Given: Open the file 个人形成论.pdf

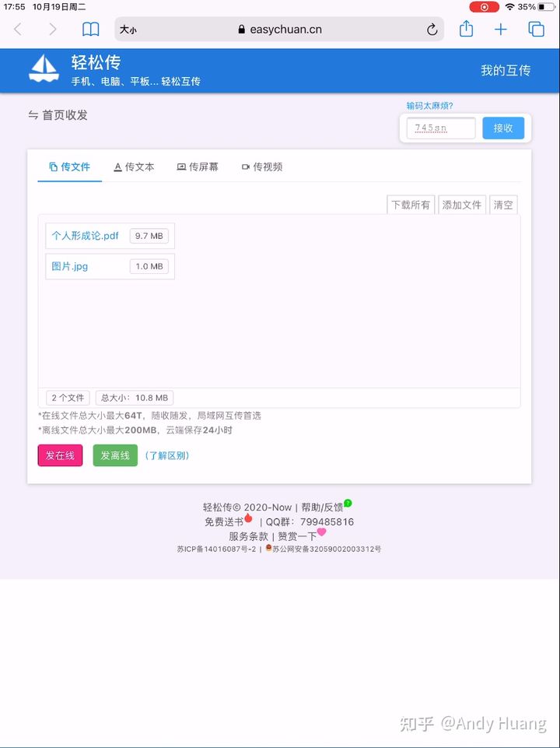Looking at the screenshot, I should (x=86, y=236).
